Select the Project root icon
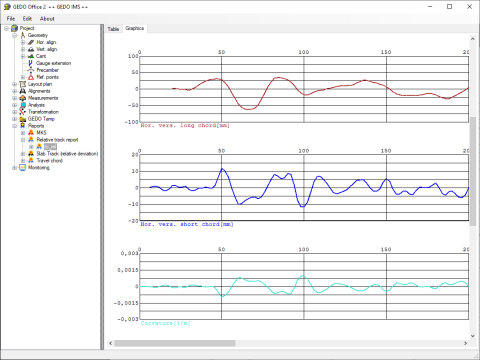This screenshot has width=480, height=360. tap(15, 28)
